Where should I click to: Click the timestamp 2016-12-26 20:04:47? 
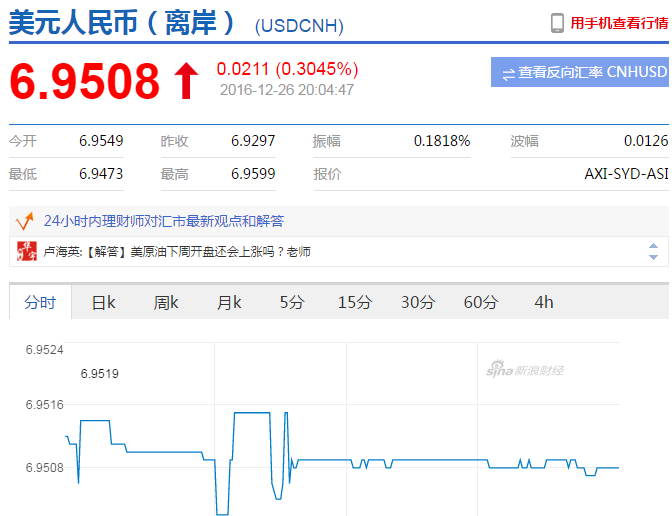[287, 90]
